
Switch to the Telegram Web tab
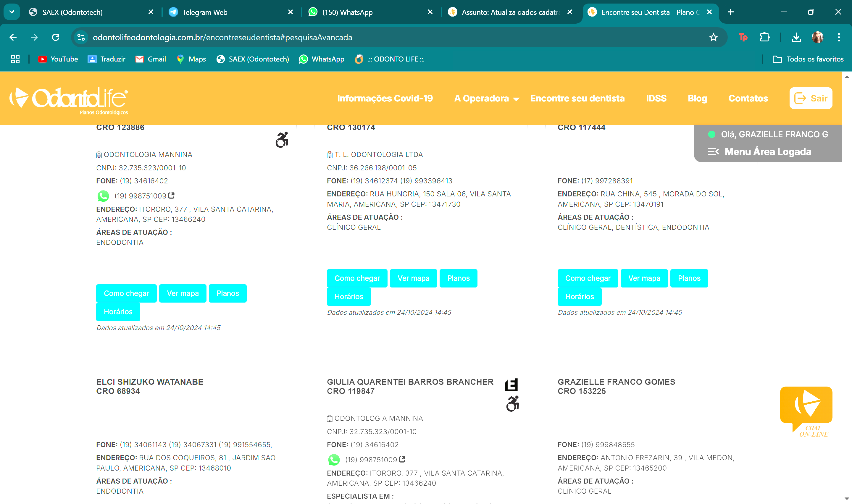click(204, 12)
